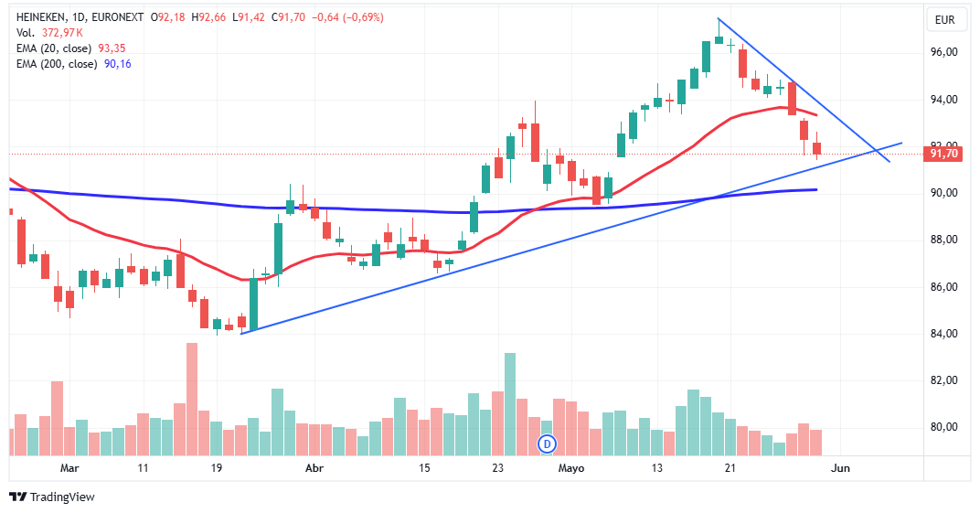The image size is (980, 513).
Task: Click the 82,00 price axis label
Action: pyautogui.click(x=943, y=380)
